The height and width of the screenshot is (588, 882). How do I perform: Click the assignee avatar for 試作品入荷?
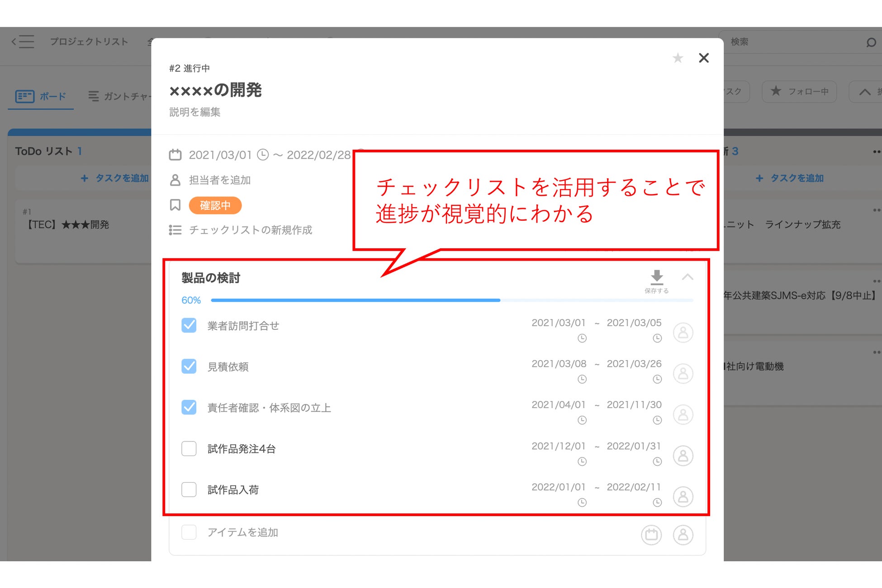point(683,497)
